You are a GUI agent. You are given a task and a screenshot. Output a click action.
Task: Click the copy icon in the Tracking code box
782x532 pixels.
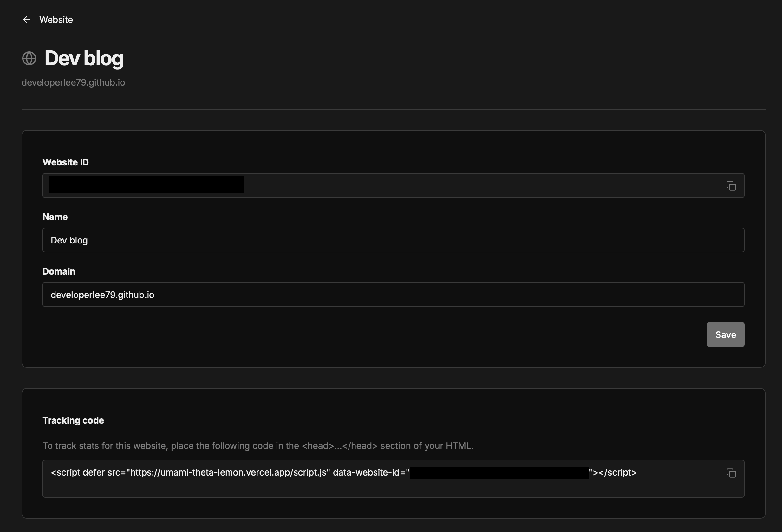tap(732, 473)
